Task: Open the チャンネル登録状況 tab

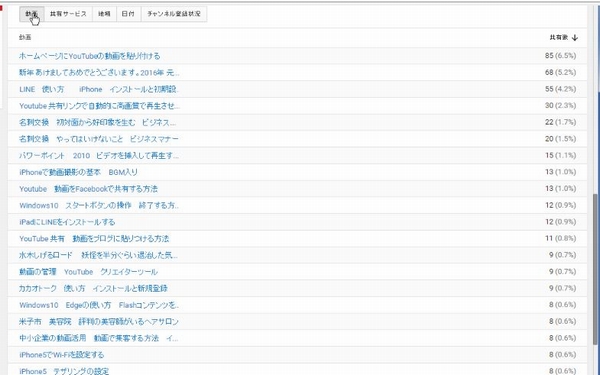Action: point(174,14)
